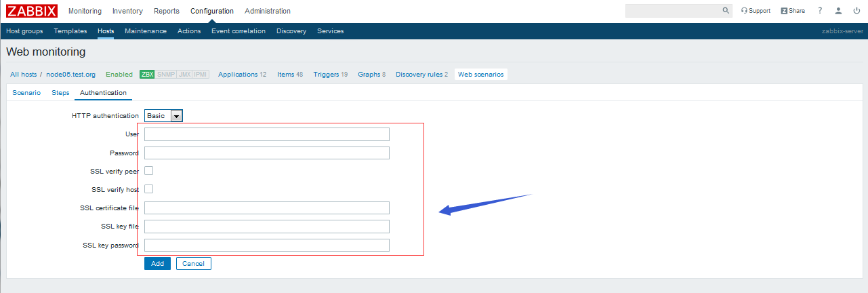
Task: Click the User input field
Action: click(266, 134)
